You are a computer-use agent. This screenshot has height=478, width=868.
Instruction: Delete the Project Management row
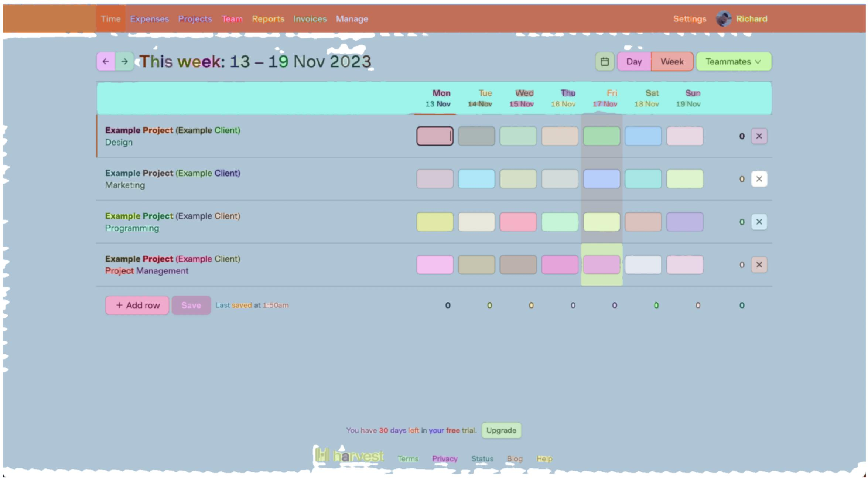[759, 264]
